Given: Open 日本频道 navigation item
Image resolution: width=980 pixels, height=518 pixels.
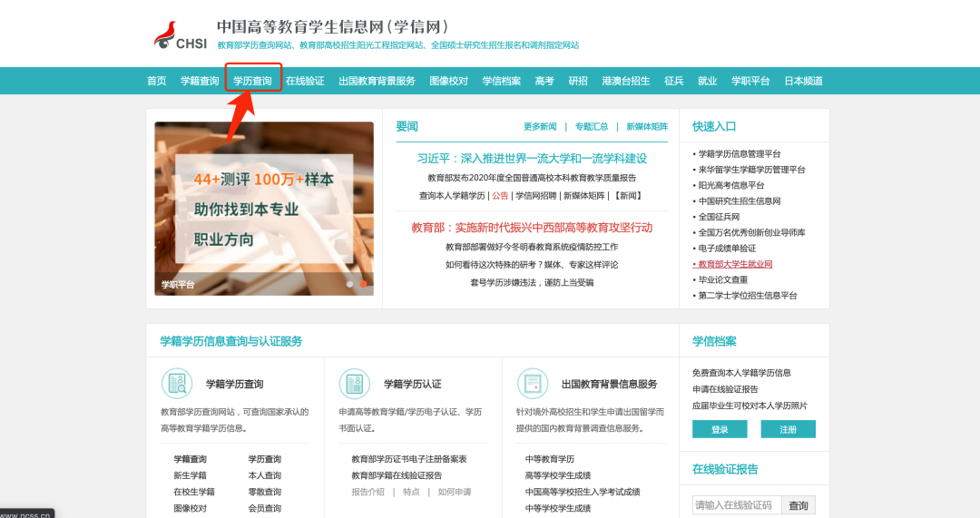Looking at the screenshot, I should (803, 81).
